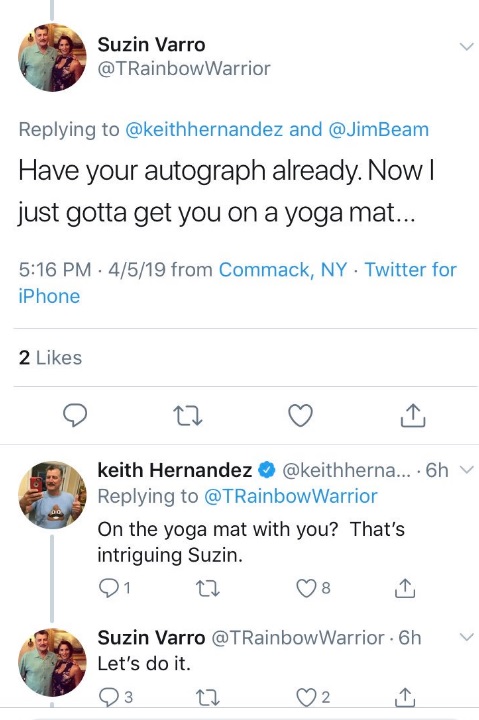Viewport: 479px width, 720px height.
Task: Expand options chevron on main tweet
Action: point(466,46)
